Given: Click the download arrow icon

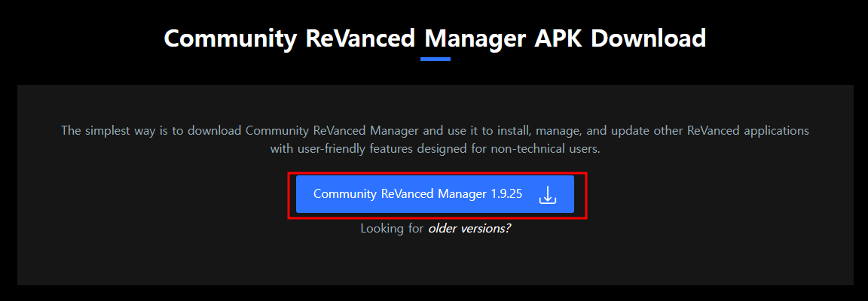Looking at the screenshot, I should click(548, 195).
